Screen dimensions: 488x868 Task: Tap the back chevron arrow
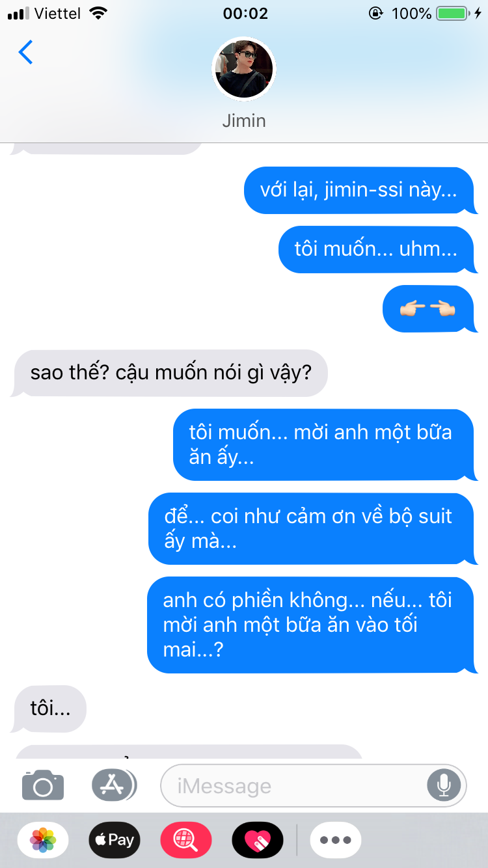point(25,52)
